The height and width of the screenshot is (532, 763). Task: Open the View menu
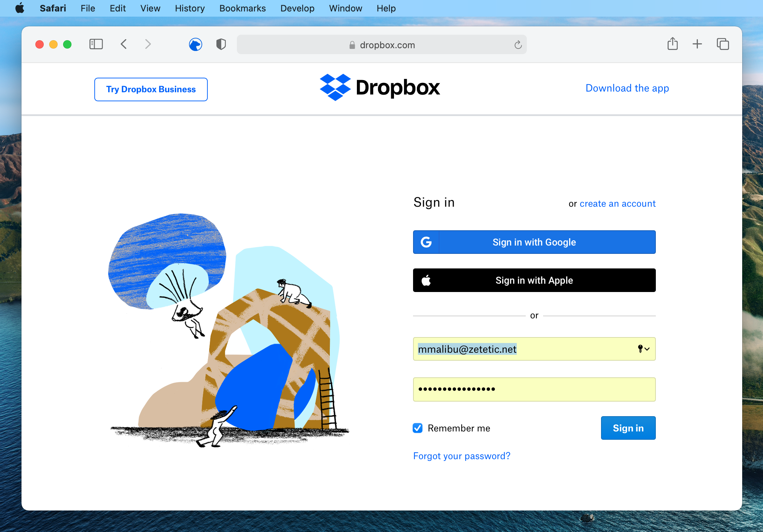[150, 8]
